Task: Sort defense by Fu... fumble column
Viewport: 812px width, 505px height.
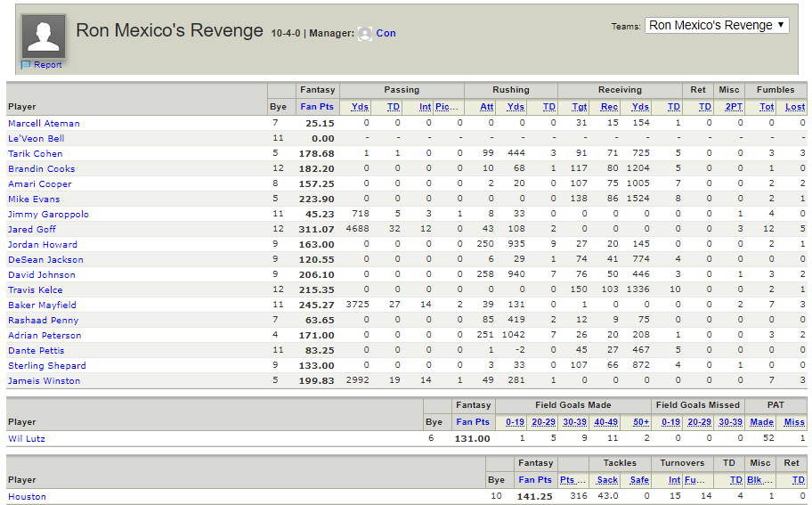Action: tap(694, 480)
